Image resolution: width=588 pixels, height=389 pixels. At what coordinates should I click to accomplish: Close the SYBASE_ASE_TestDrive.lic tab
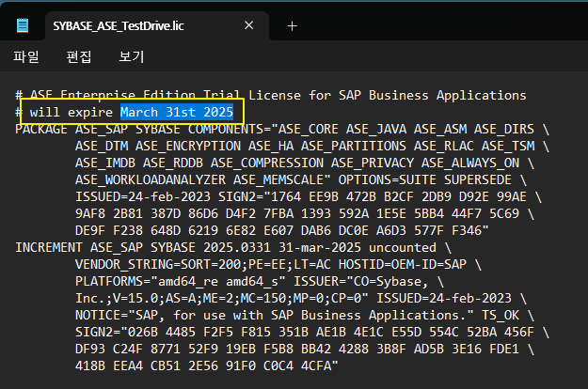click(x=249, y=25)
